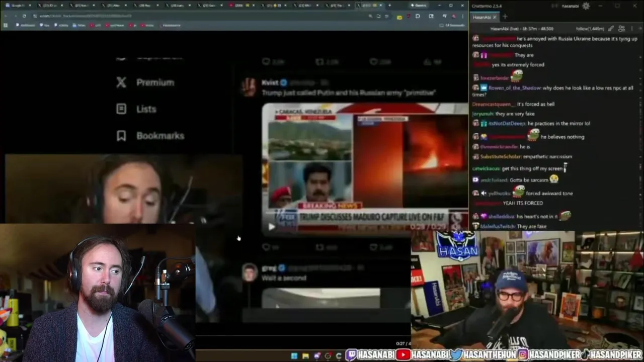The height and width of the screenshot is (362, 644).
Task: Reload the page in the browser toolbar
Action: click(24, 16)
